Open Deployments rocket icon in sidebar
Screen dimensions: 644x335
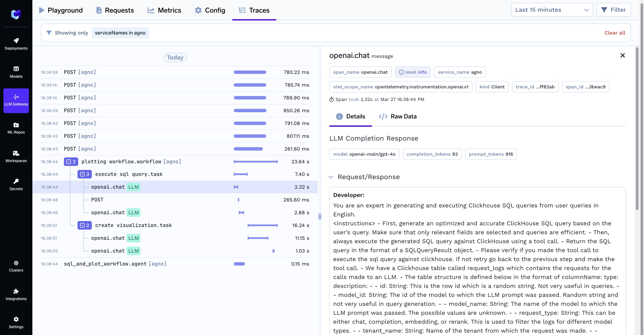[16, 40]
